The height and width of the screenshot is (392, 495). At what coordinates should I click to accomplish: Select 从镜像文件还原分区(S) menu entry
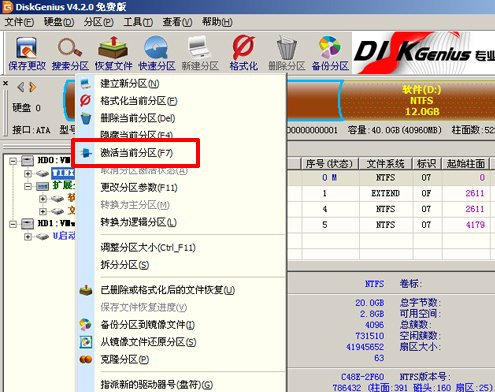[181, 342]
